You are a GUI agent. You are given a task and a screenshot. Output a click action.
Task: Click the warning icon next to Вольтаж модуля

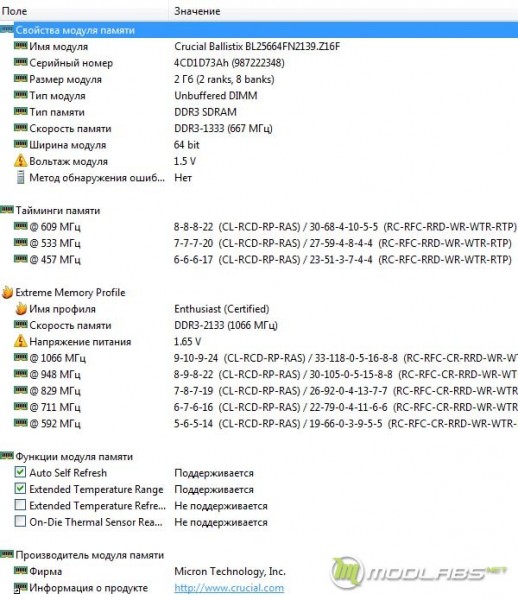point(20,161)
